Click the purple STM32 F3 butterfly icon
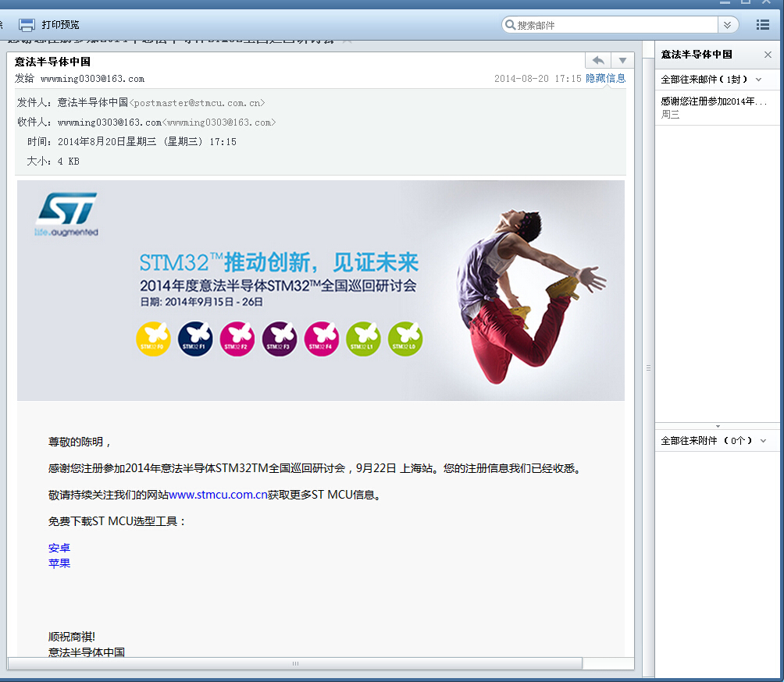Image resolution: width=784 pixels, height=682 pixels. click(x=279, y=339)
